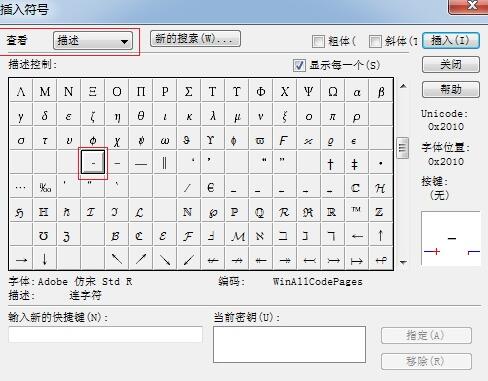Select the capital Phi Φ symbol
Screen dimensions: 488x381
(261, 91)
